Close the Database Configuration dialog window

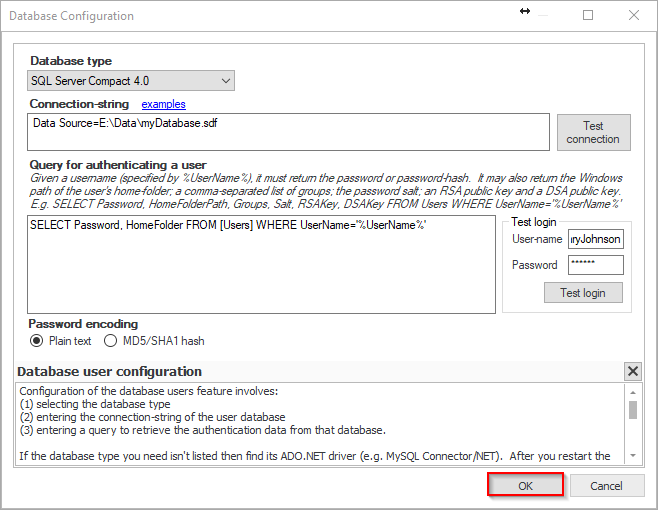[634, 15]
